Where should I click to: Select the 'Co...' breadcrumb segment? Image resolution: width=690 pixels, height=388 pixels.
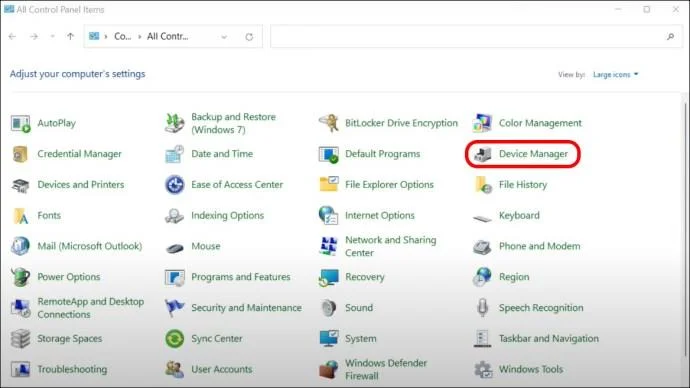122,37
